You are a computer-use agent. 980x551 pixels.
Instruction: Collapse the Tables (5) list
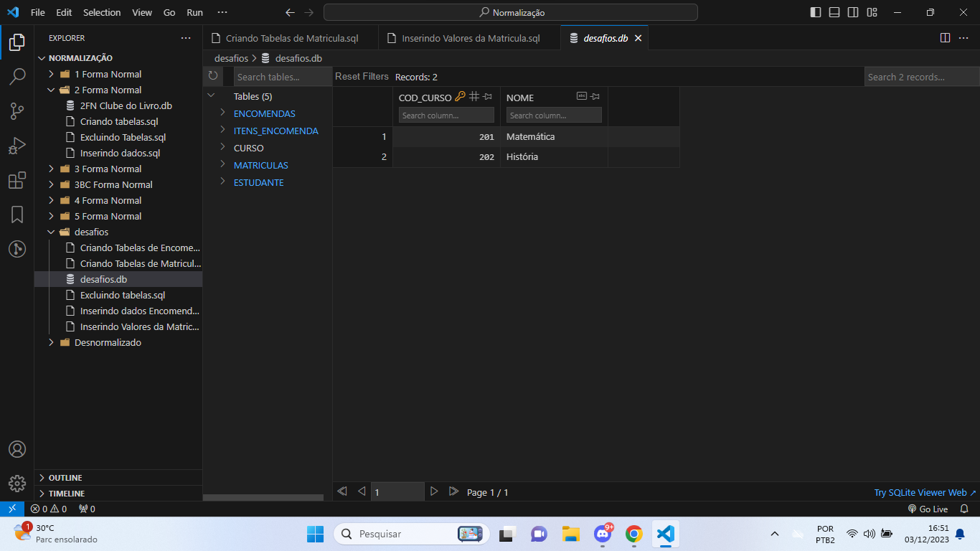(x=211, y=95)
